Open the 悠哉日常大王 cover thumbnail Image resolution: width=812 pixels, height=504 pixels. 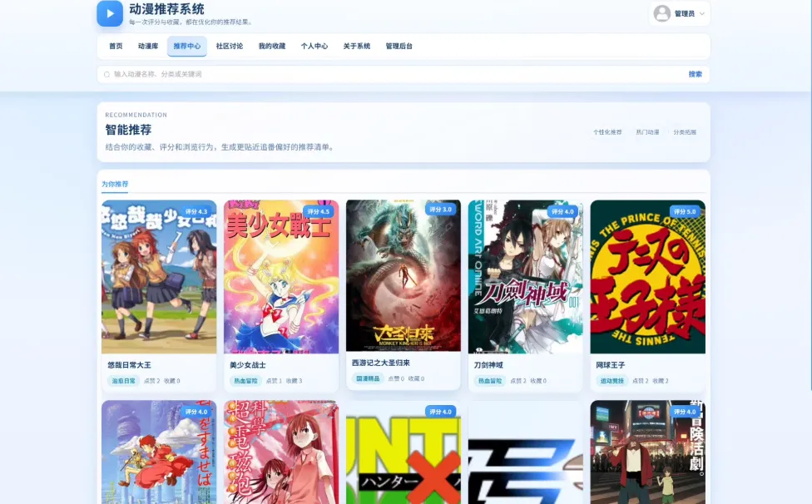coord(159,277)
